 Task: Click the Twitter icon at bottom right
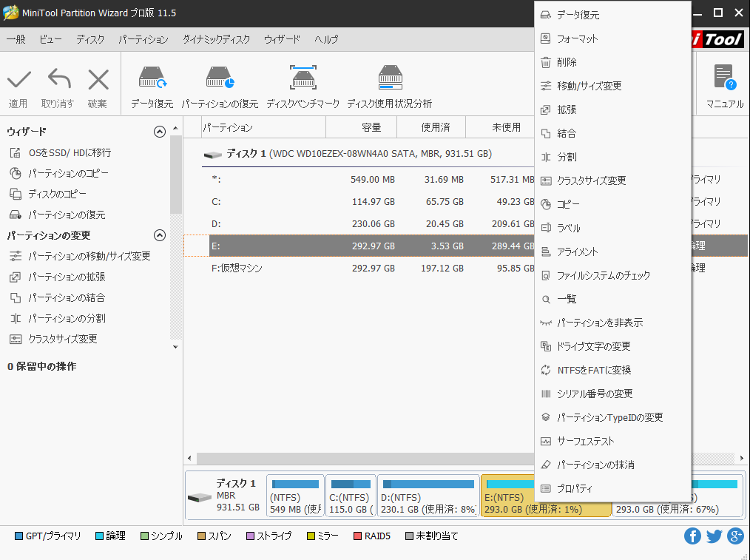click(x=714, y=536)
